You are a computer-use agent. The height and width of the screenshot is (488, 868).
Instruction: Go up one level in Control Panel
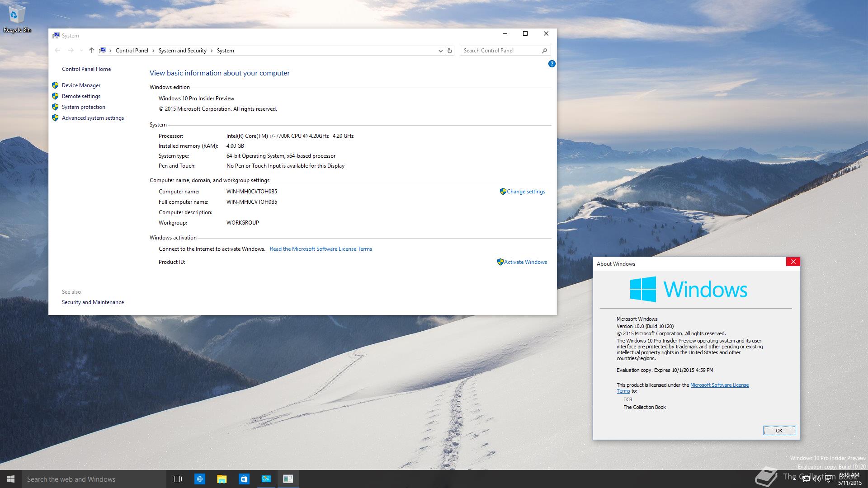pos(92,51)
